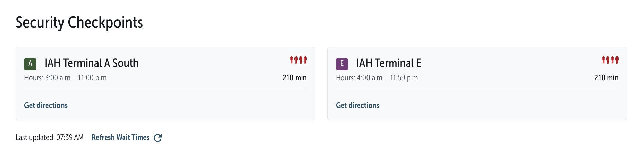Click the Refresh Wait Times link
Image resolution: width=644 pixels, height=158 pixels.
tap(121, 137)
